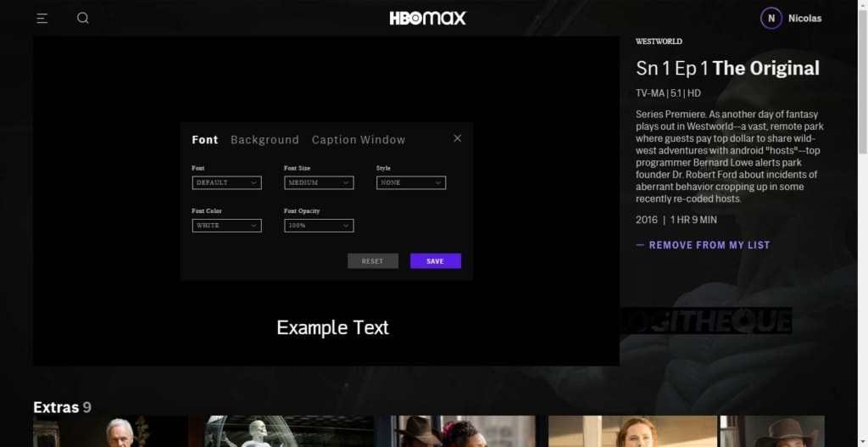Open the Font Size dropdown set to Medium

[319, 183]
